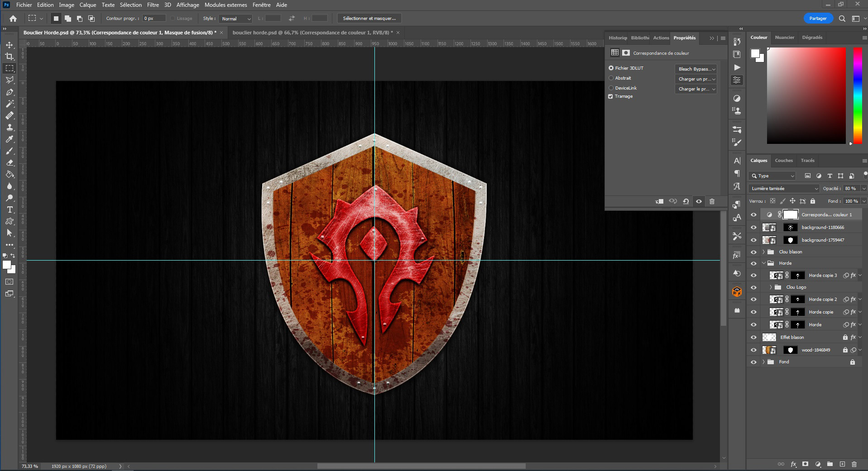This screenshot has width=868, height=471.
Task: Create a new layer icon in Calques panel
Action: click(842, 464)
